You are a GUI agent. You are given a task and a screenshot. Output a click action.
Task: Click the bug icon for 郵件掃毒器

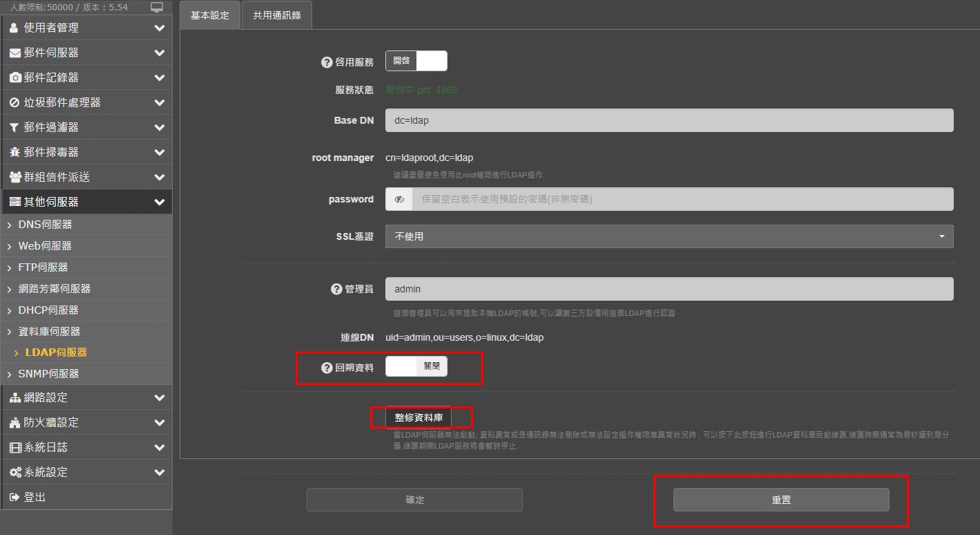click(x=15, y=153)
